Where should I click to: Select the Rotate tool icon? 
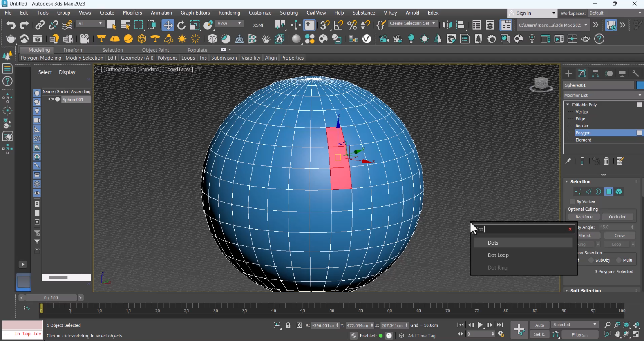point(181,25)
